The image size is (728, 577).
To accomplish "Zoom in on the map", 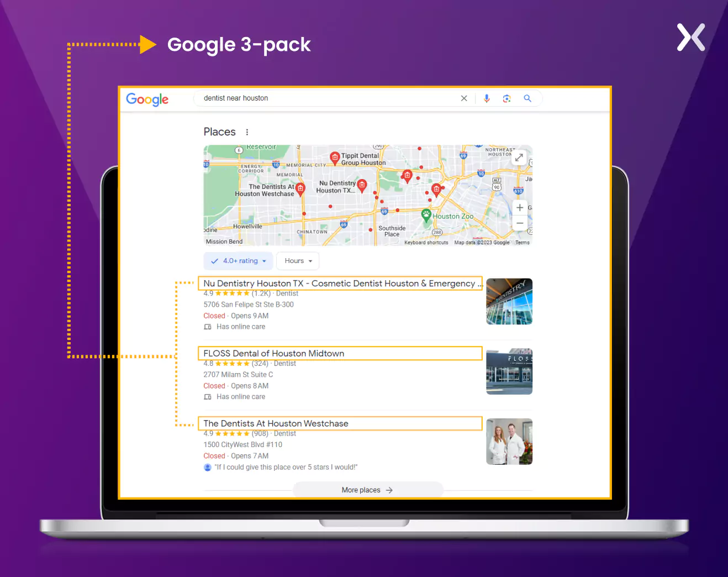I will point(520,208).
